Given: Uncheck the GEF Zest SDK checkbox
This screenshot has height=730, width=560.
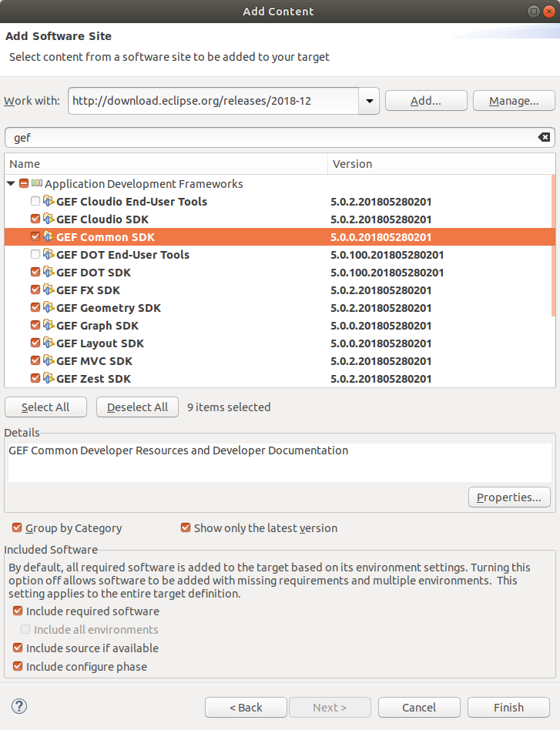Looking at the screenshot, I should pos(35,378).
